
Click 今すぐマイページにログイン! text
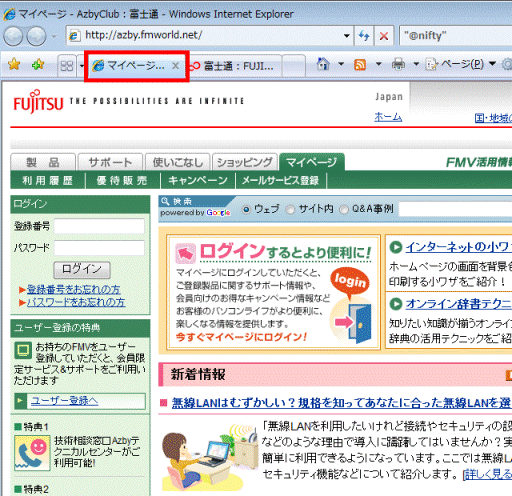pos(241,337)
